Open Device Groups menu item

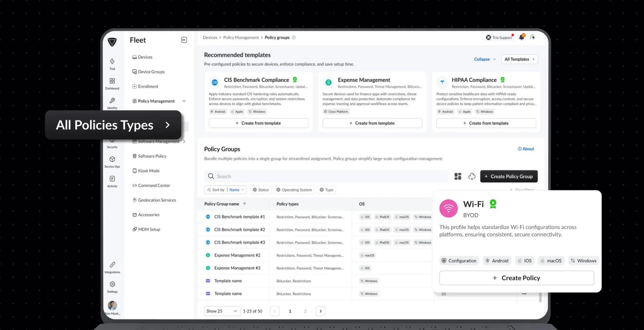148,72
